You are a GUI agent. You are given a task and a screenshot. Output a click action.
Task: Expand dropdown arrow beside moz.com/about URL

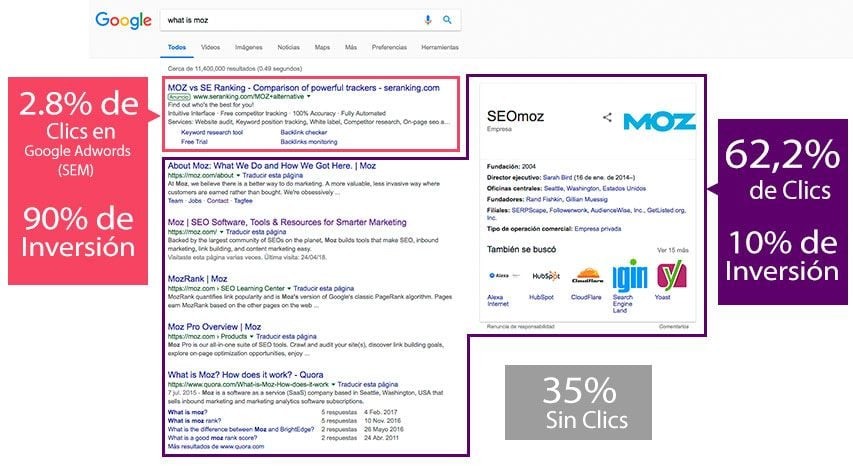tap(237, 175)
